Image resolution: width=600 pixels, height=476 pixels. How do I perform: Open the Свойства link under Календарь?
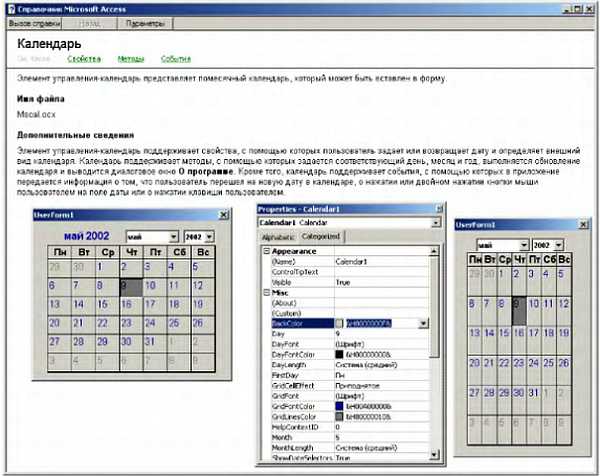click(x=84, y=59)
